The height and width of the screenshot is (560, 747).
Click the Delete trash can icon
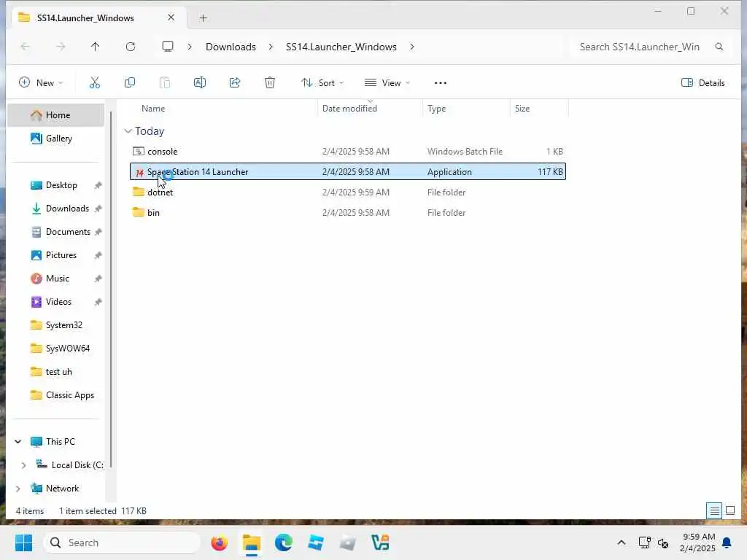coord(270,83)
